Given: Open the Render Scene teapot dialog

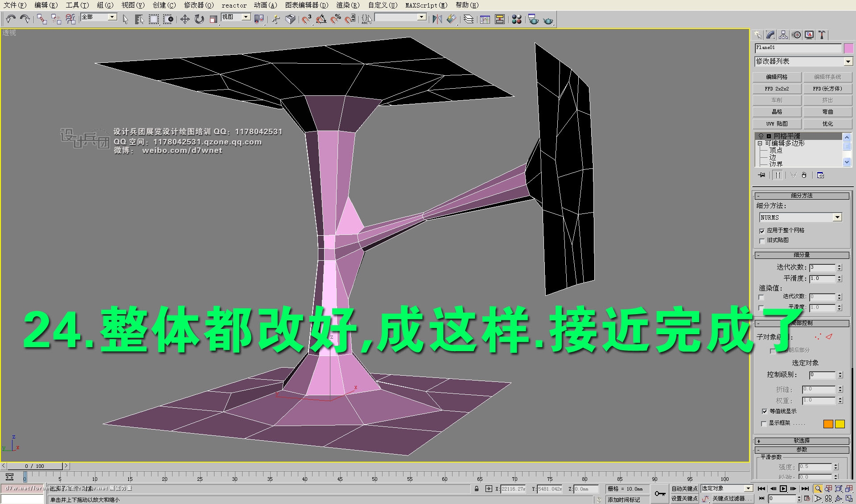Looking at the screenshot, I should click(533, 19).
